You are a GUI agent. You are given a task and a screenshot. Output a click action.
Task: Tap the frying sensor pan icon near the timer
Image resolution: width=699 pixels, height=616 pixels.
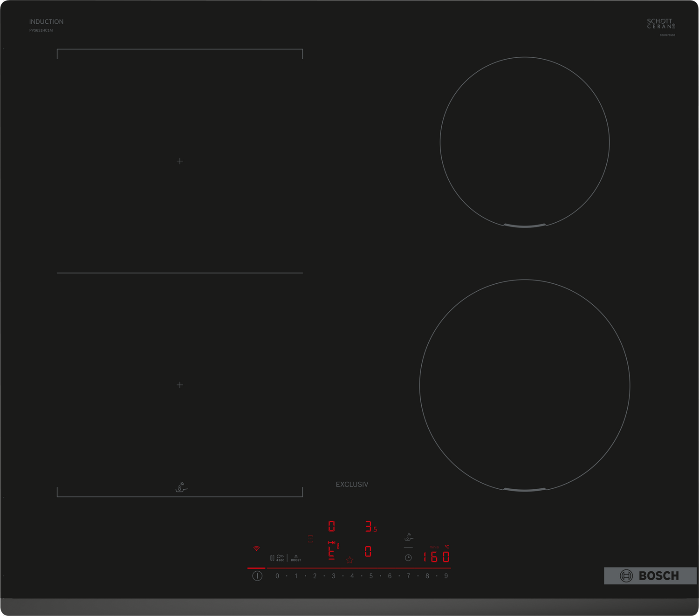coord(409,537)
